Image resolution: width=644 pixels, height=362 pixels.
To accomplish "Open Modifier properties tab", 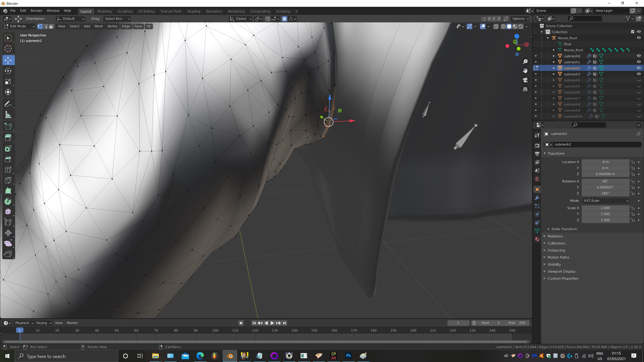I will (x=537, y=198).
